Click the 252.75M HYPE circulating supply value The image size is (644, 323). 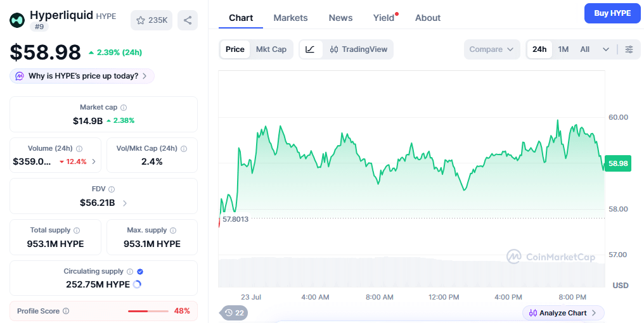pos(98,284)
